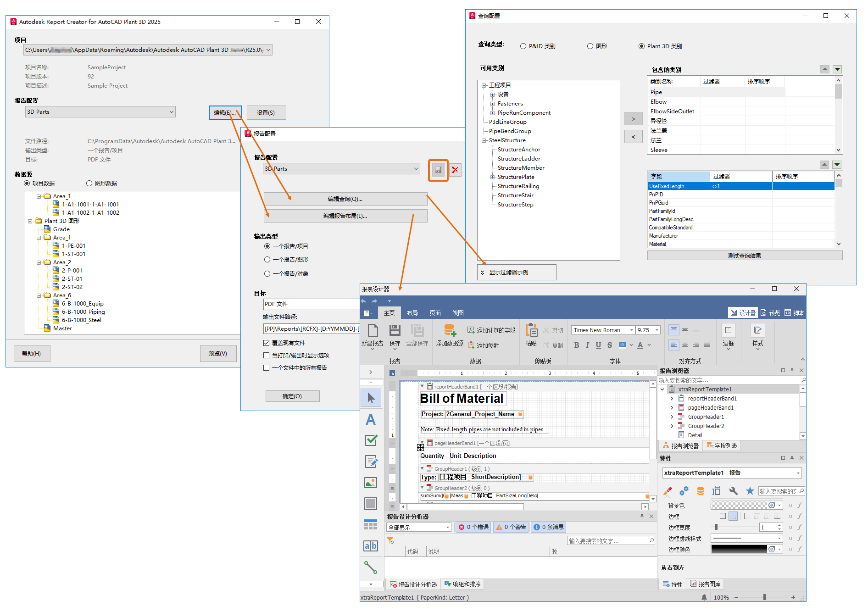Click the Save (保存) floppy icon in the designer ribbon
Screen dimensions: 868x612
(395, 330)
